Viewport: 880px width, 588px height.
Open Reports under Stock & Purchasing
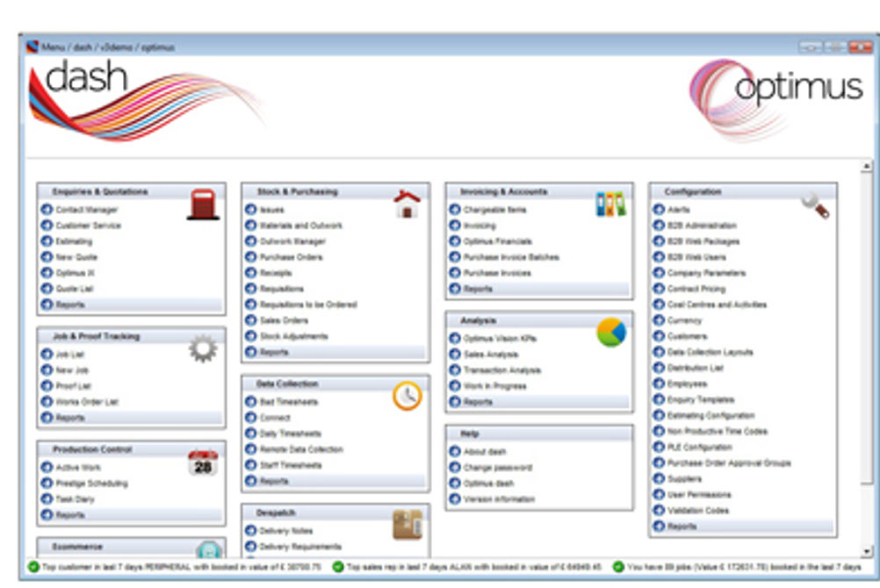(274, 352)
